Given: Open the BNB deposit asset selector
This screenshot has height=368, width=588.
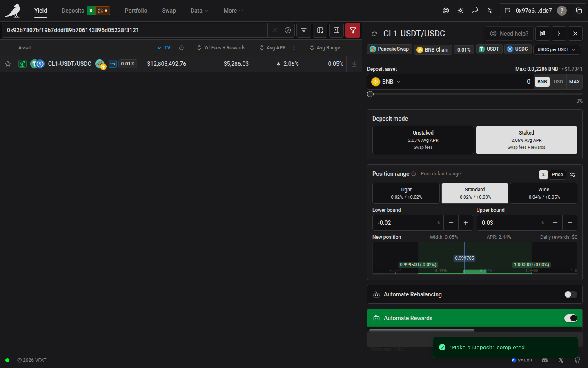Looking at the screenshot, I should click(386, 82).
